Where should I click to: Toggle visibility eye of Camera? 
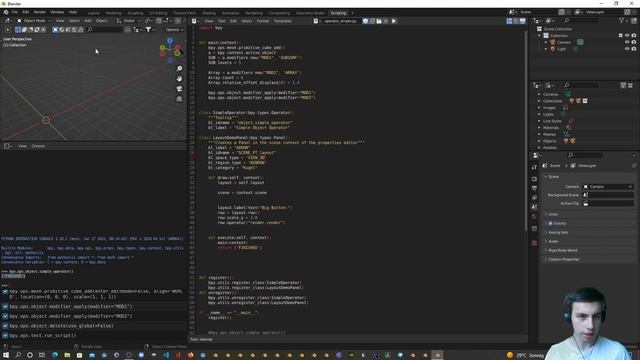[627, 42]
